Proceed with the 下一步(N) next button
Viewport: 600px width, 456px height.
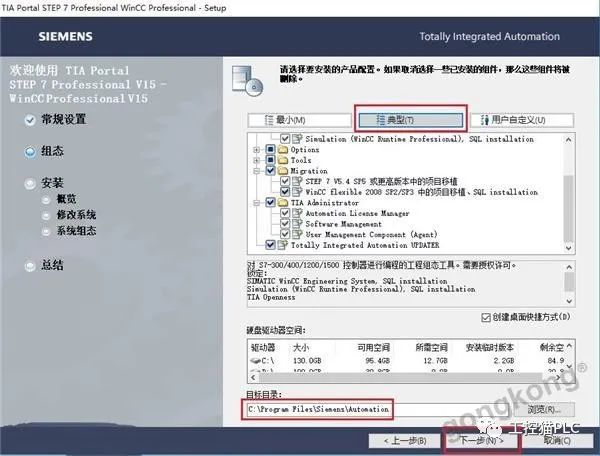pyautogui.click(x=481, y=441)
